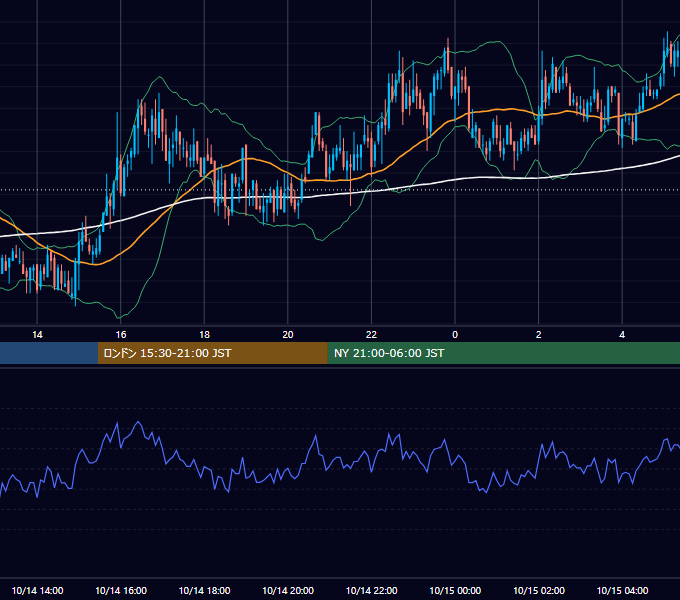This screenshot has height=600, width=680.
Task: Select the London 15:30-21:00 JST session bar
Action: point(212,353)
